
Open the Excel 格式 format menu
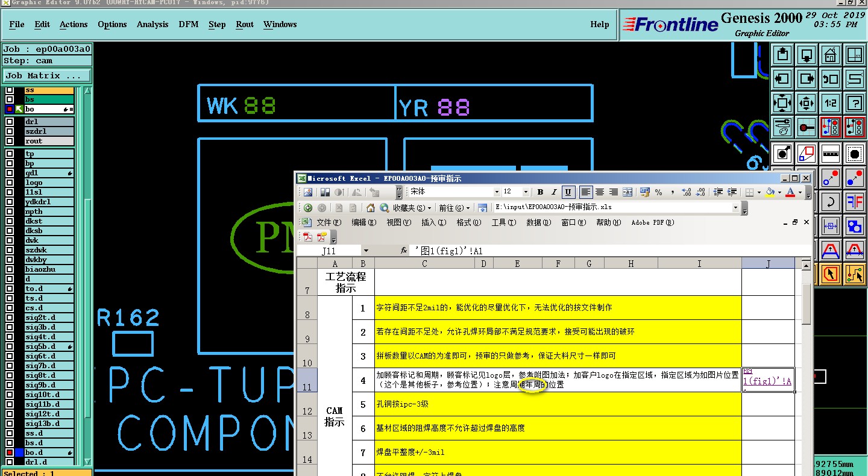coord(468,222)
